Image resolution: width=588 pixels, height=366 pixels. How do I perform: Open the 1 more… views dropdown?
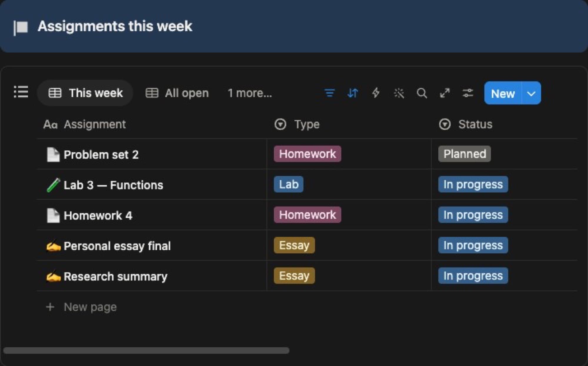pos(250,93)
